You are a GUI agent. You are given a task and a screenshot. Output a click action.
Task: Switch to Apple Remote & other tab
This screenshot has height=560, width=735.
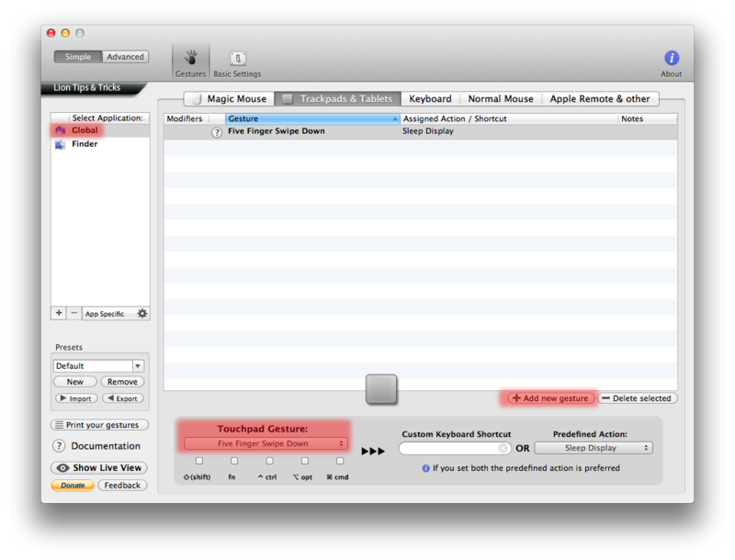tap(600, 99)
